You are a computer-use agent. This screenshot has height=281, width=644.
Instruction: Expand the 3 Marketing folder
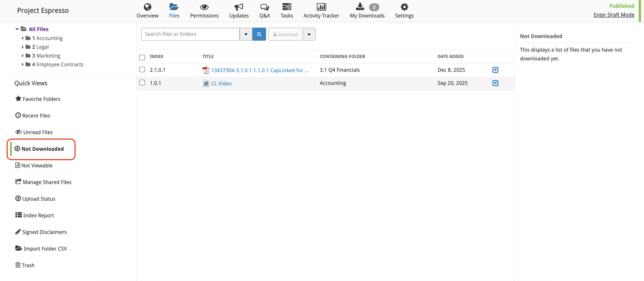[23, 56]
